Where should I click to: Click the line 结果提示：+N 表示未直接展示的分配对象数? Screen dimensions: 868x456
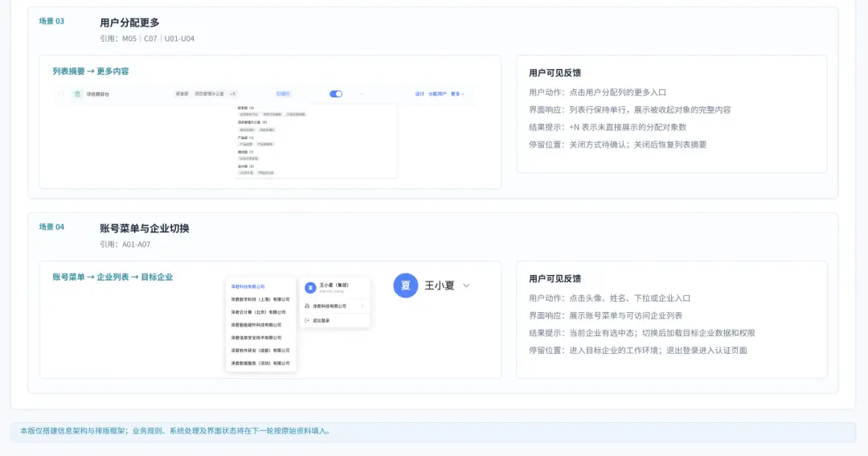pos(608,127)
